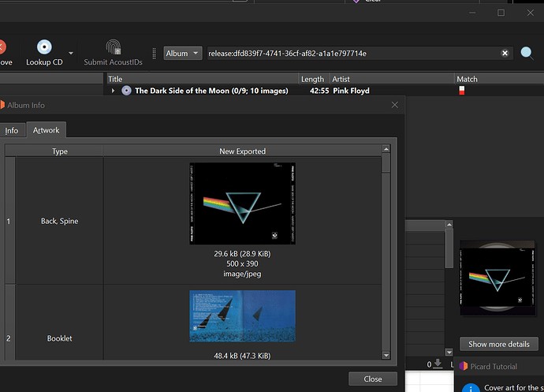
Task: Click the Submit AcoustIDs fingerprint icon
Action: (113, 47)
